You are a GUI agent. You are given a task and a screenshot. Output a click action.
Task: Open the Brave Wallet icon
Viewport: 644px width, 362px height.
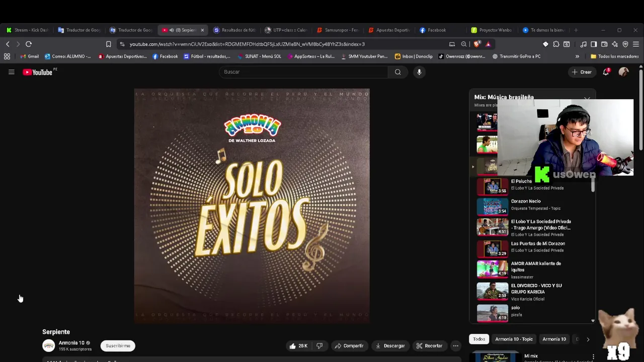604,44
